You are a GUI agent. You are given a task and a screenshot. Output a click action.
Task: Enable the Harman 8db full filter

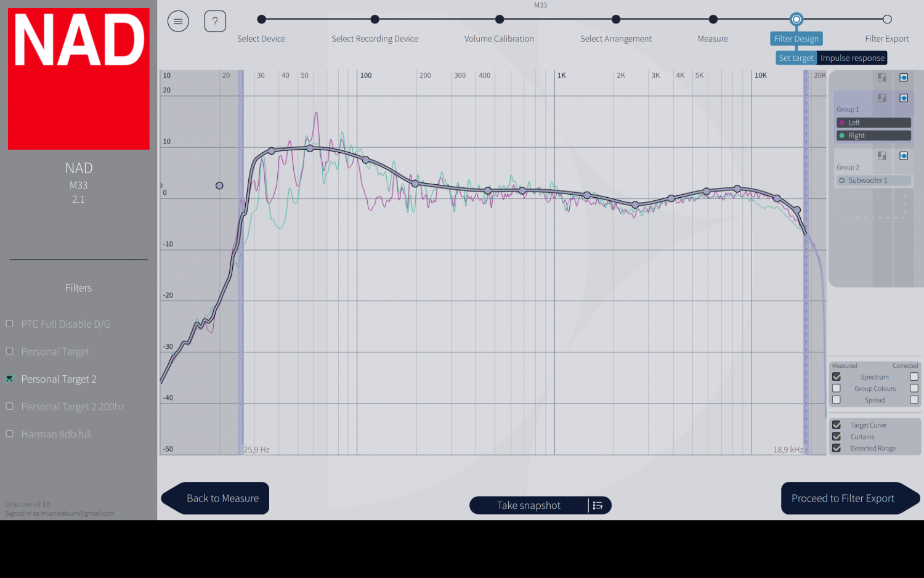(9, 434)
